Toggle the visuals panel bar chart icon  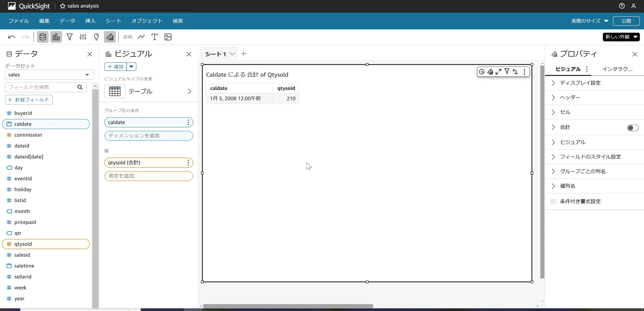(x=56, y=37)
